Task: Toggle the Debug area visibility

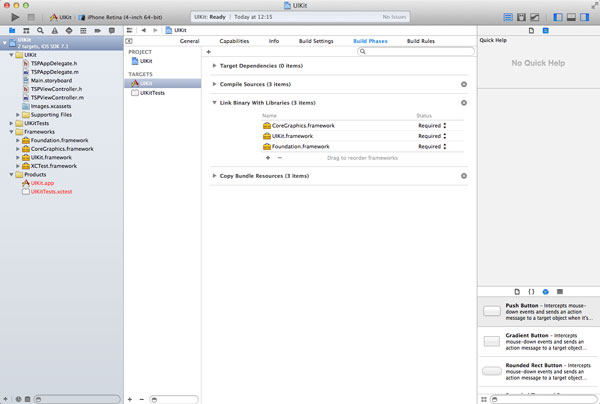Action: pyautogui.click(x=571, y=17)
